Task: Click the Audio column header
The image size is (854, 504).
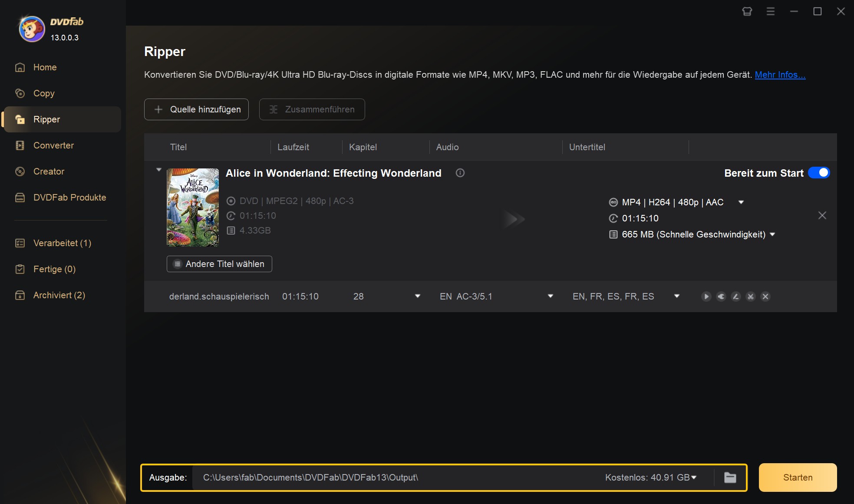Action: [447, 147]
